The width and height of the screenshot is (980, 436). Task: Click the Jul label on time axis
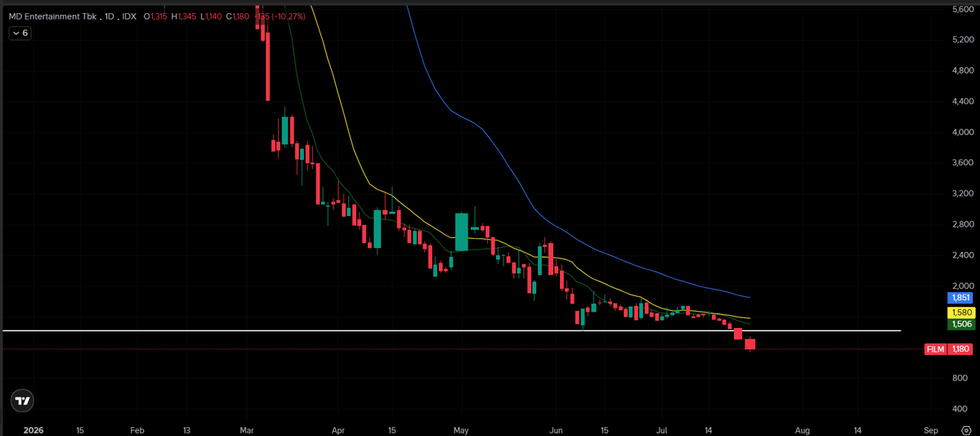[x=660, y=430]
